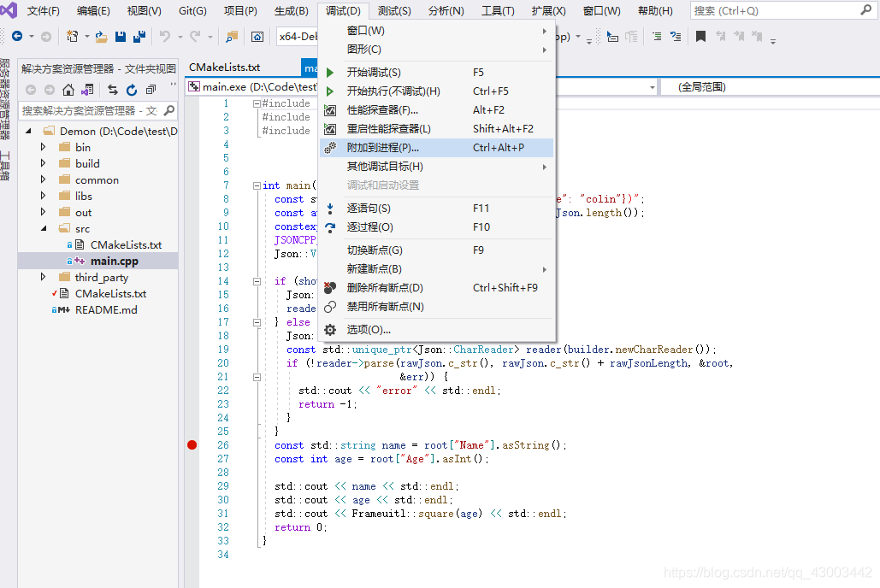The height and width of the screenshot is (588, 880).
Task: Expand the bin folder
Action: pos(44,147)
